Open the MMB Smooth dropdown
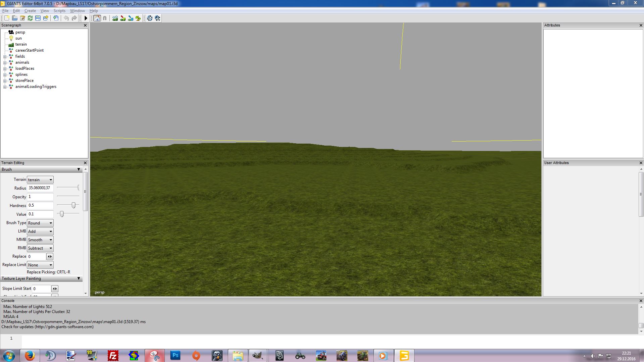644x362 pixels. click(x=40, y=240)
